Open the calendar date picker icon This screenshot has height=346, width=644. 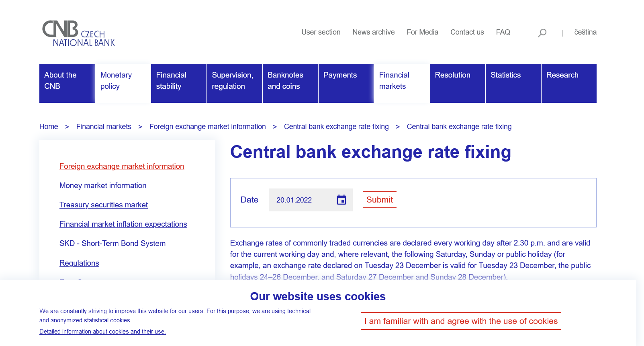(341, 200)
